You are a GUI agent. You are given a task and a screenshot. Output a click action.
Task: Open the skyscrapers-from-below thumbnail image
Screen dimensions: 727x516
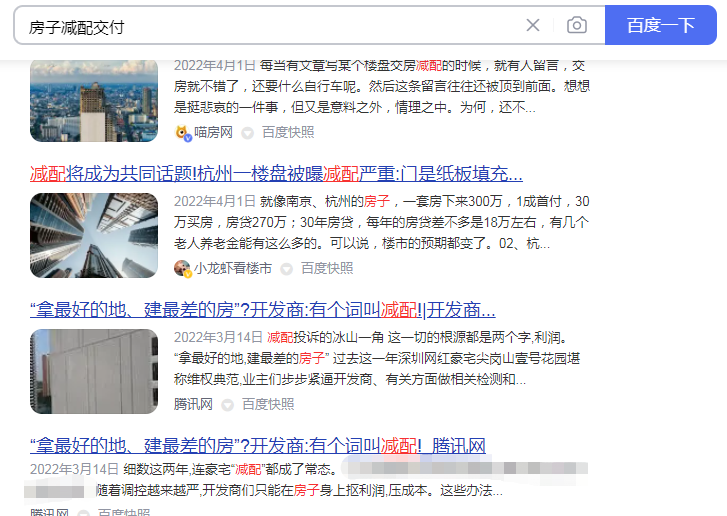pyautogui.click(x=94, y=236)
